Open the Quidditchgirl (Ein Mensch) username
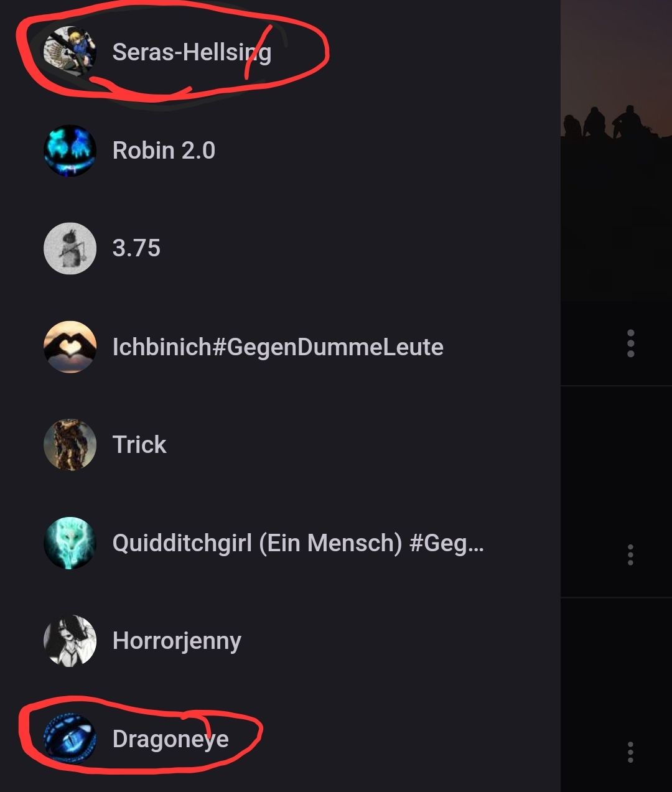The width and height of the screenshot is (672, 792). click(x=297, y=543)
